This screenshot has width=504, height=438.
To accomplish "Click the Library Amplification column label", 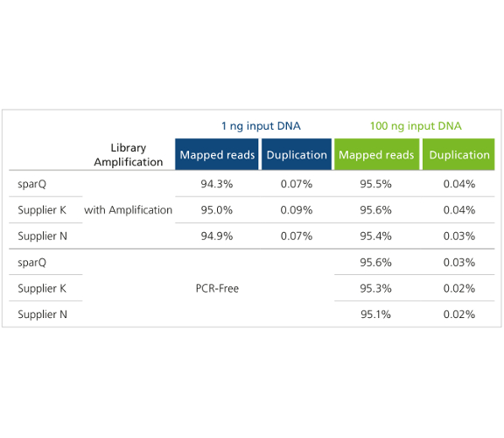I will [129, 155].
